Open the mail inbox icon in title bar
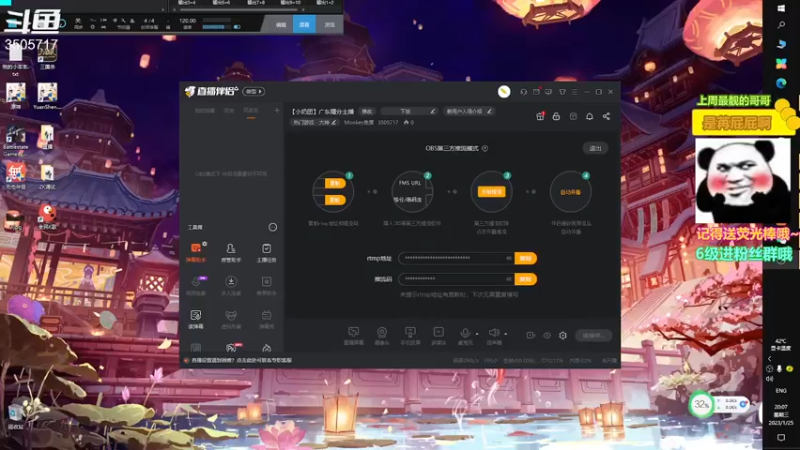 pos(536,92)
